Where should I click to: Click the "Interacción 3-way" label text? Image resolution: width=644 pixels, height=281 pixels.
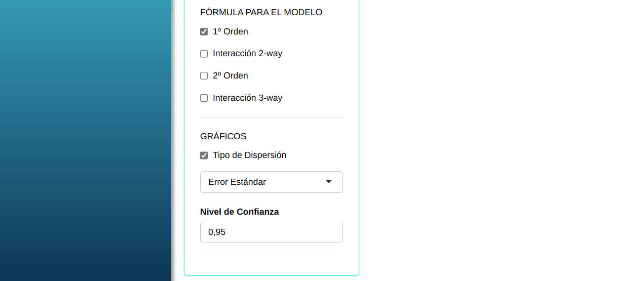pyautogui.click(x=247, y=98)
